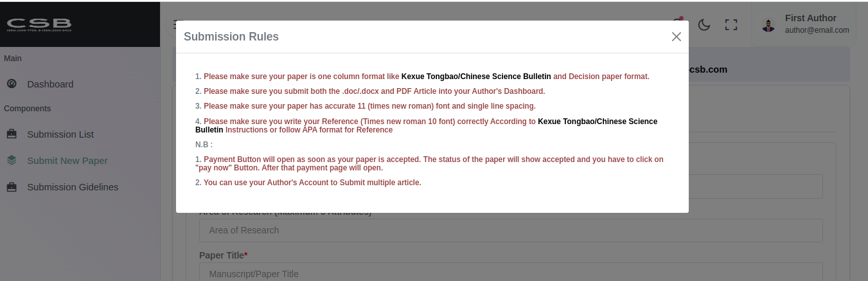Click the Dashboard gauge icon
The height and width of the screenshot is (281, 868).
[12, 84]
